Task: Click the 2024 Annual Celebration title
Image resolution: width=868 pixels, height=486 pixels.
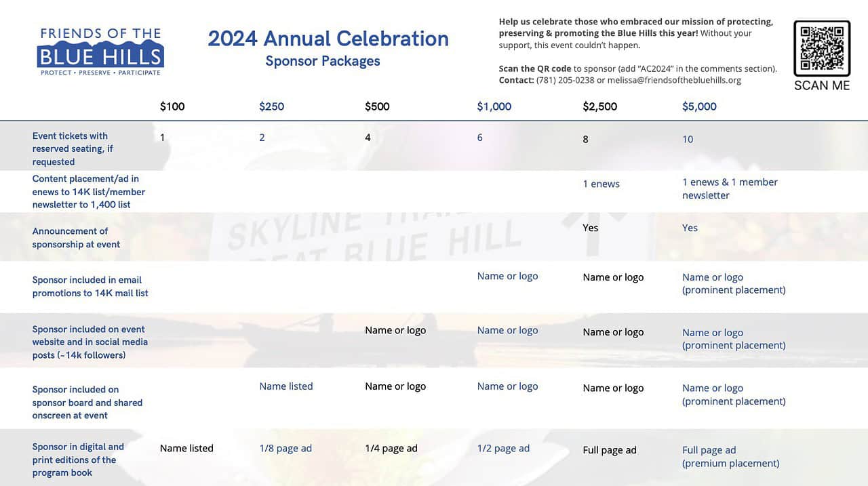Action: point(328,39)
